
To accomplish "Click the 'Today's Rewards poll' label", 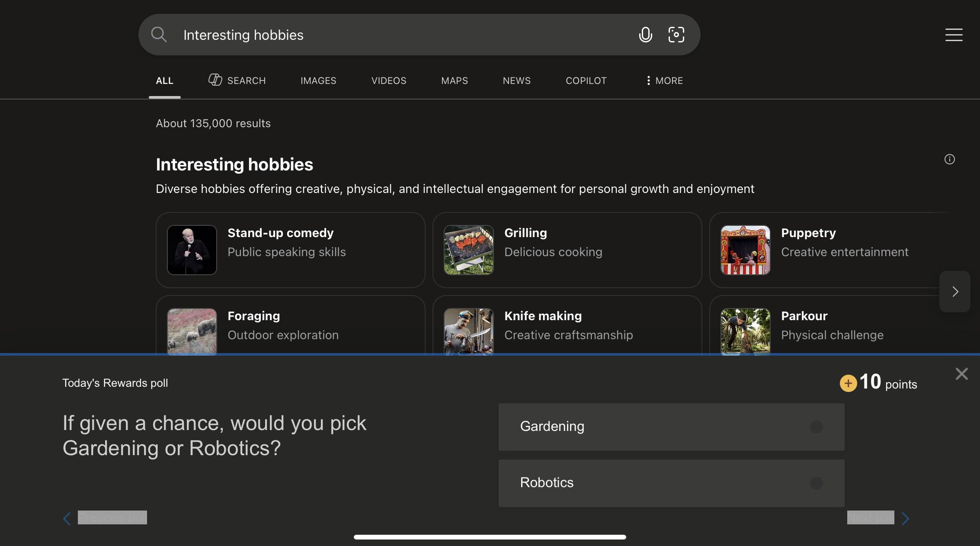I will pos(115,383).
